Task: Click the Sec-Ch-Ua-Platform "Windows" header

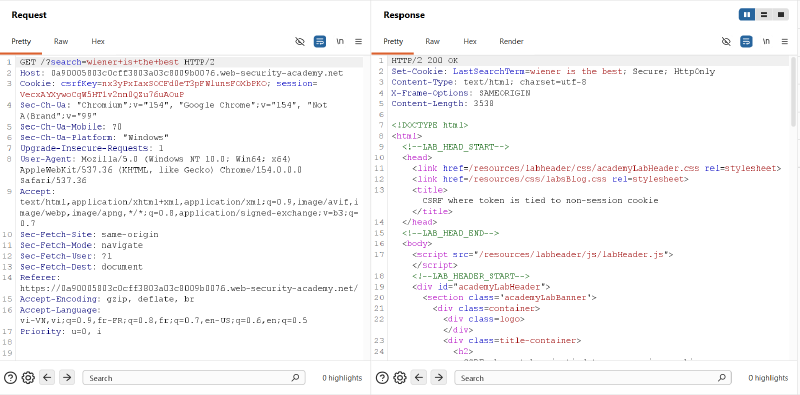Action: [94, 137]
